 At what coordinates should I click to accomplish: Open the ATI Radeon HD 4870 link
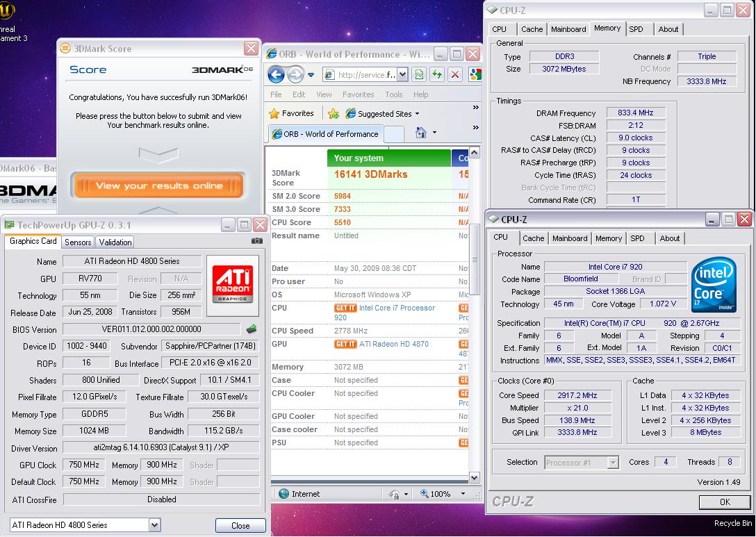point(393,344)
